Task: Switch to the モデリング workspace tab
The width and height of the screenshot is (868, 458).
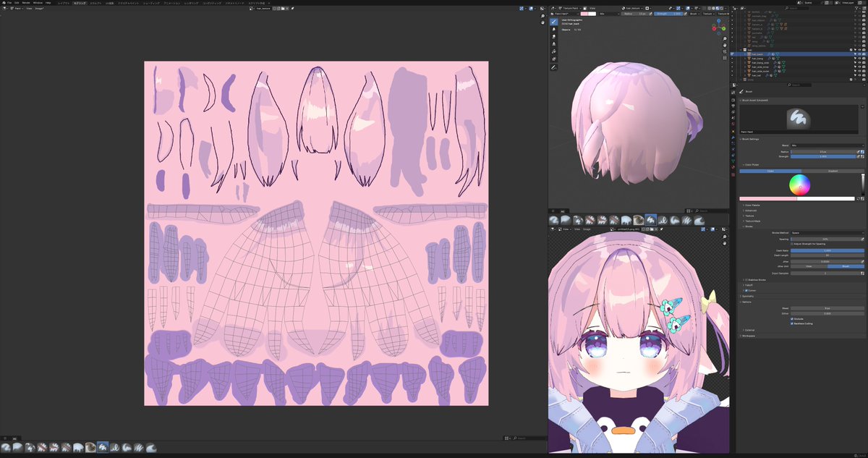Action: (80, 3)
